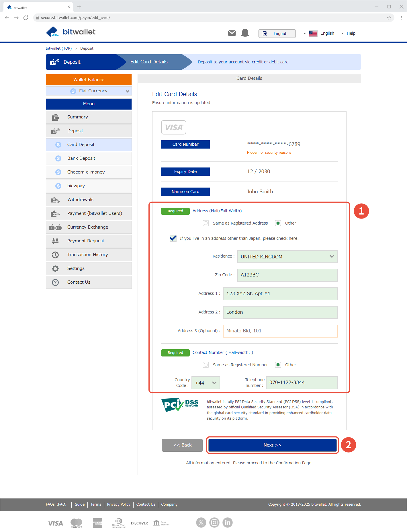Open the Instagram icon in footer
The width and height of the screenshot is (407, 532).
tap(214, 523)
